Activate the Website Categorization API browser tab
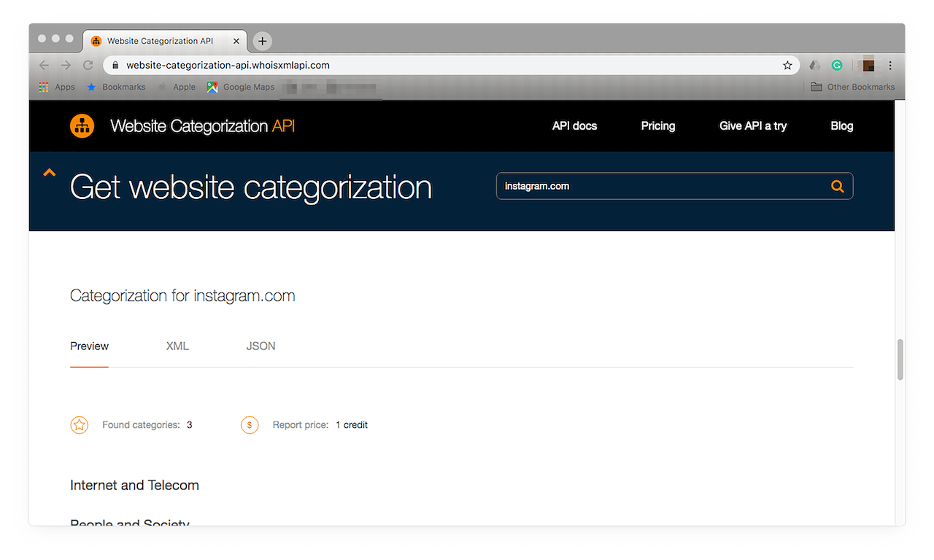The width and height of the screenshot is (934, 560). 166,41
